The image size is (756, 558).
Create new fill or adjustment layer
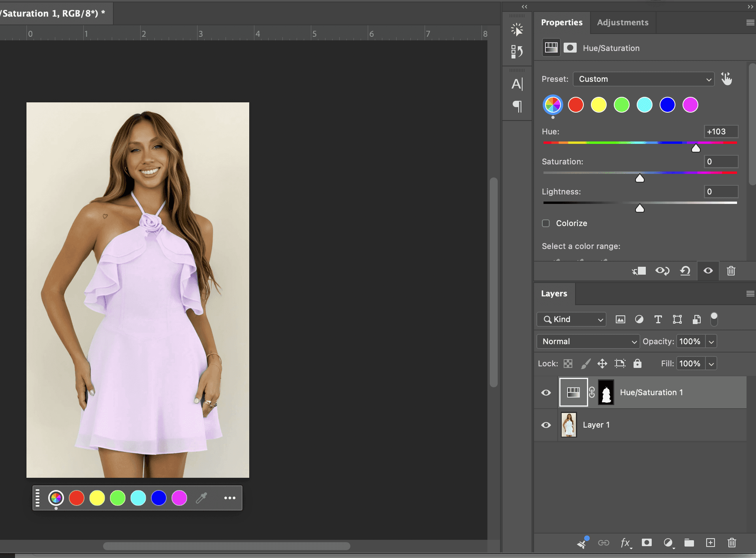tap(668, 543)
